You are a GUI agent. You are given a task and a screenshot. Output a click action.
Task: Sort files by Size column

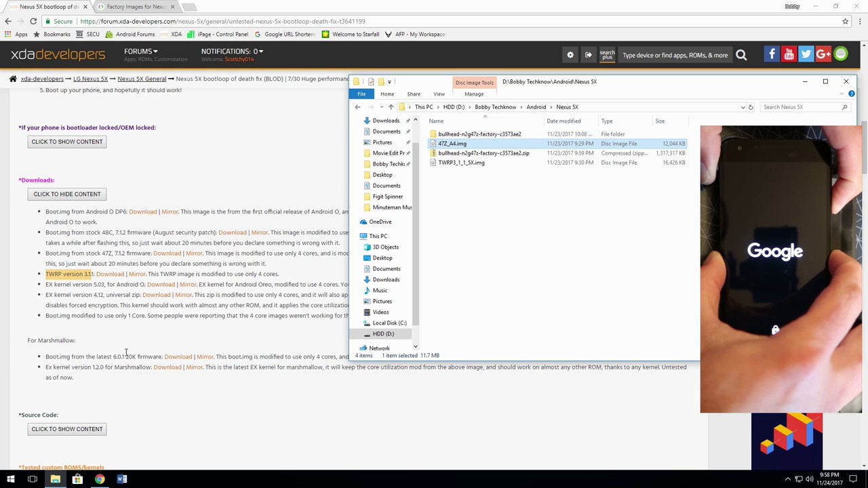(x=660, y=121)
